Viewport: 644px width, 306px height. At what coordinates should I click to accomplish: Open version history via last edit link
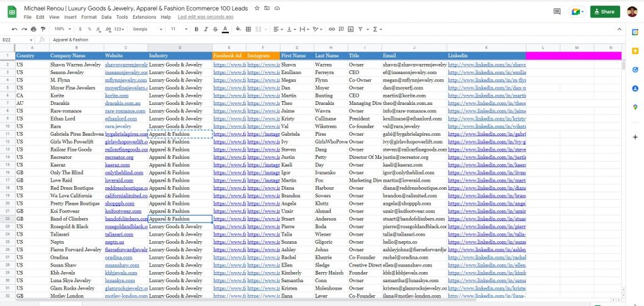coord(206,17)
